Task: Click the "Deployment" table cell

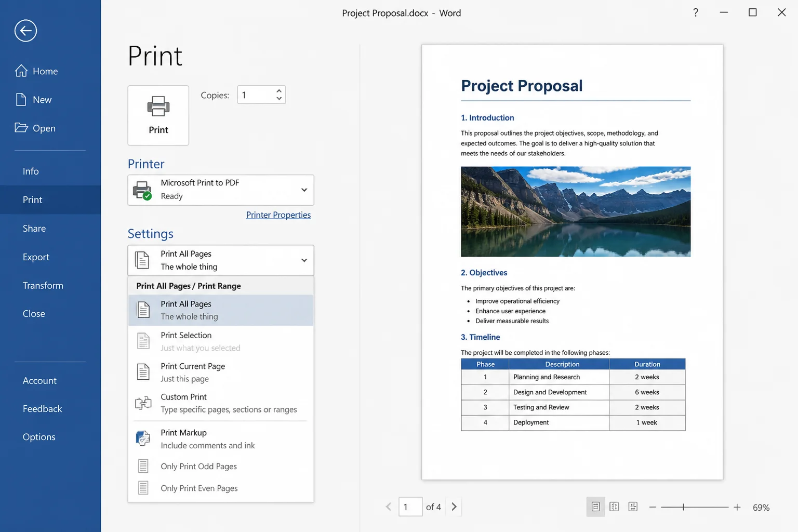Action: [x=559, y=422]
